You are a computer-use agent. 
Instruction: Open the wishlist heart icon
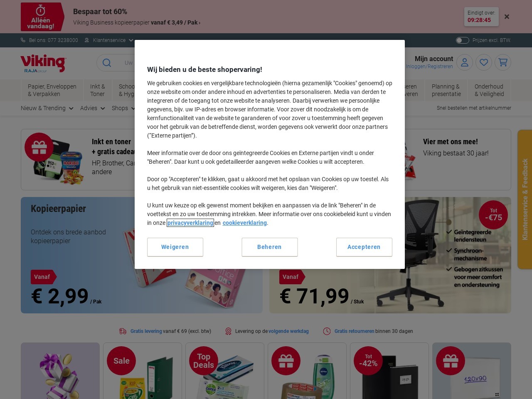(x=484, y=62)
